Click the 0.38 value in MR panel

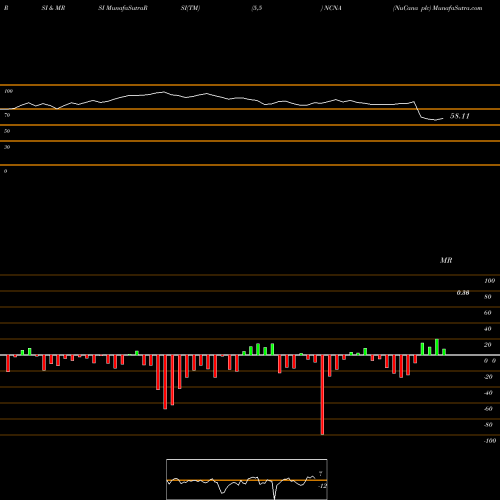(463, 293)
